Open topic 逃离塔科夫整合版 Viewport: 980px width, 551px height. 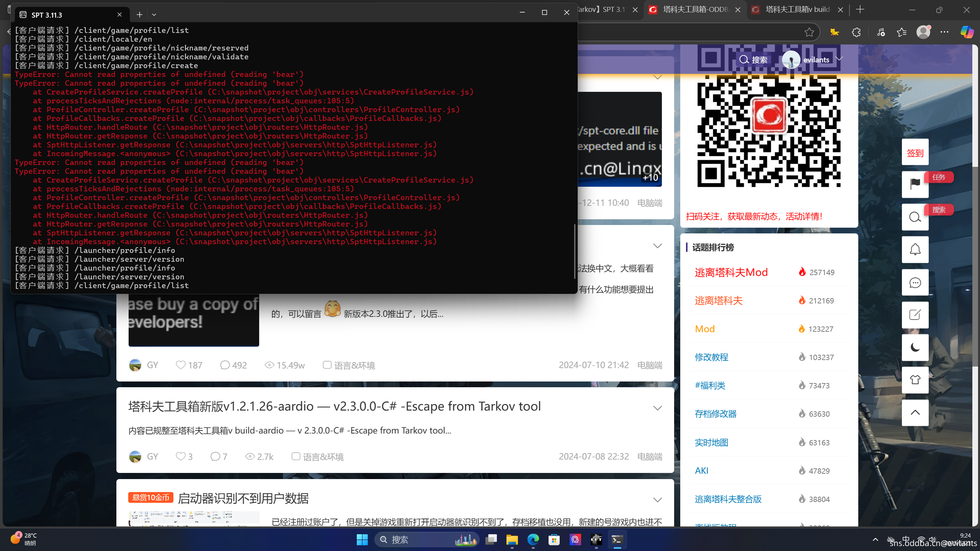(x=728, y=499)
